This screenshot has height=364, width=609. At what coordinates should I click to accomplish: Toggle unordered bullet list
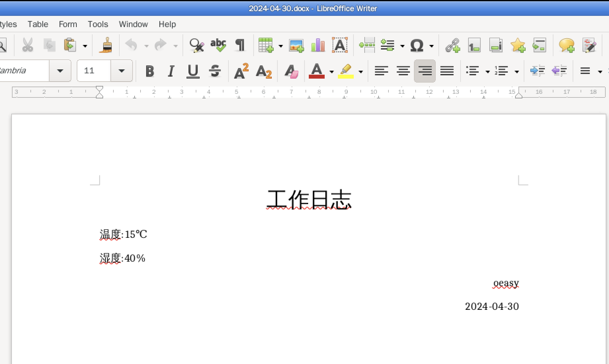coord(472,71)
